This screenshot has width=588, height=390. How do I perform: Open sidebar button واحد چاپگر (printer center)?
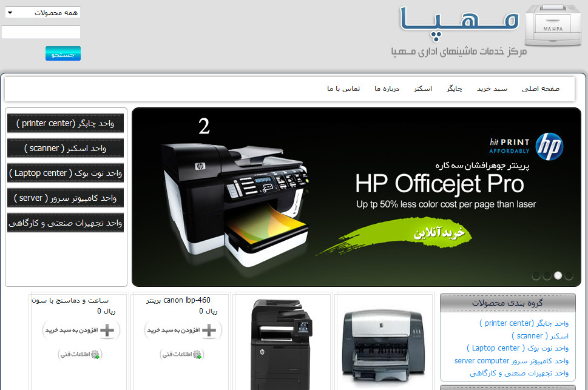66,123
